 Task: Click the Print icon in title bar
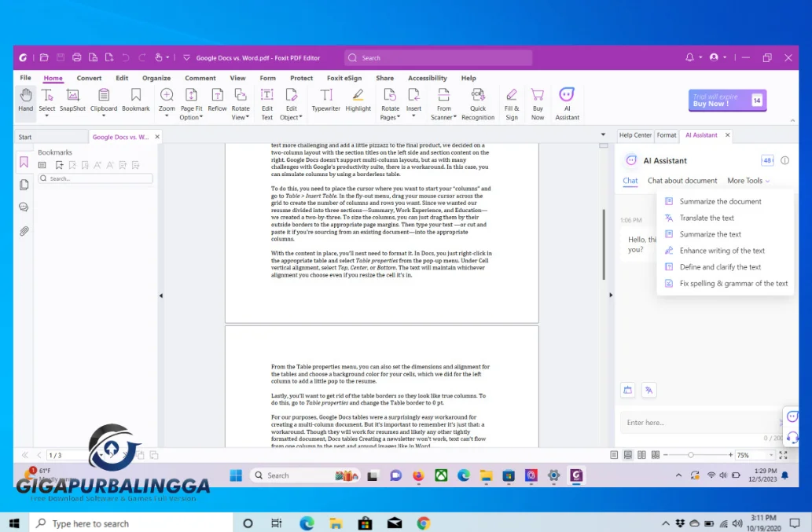(77, 57)
